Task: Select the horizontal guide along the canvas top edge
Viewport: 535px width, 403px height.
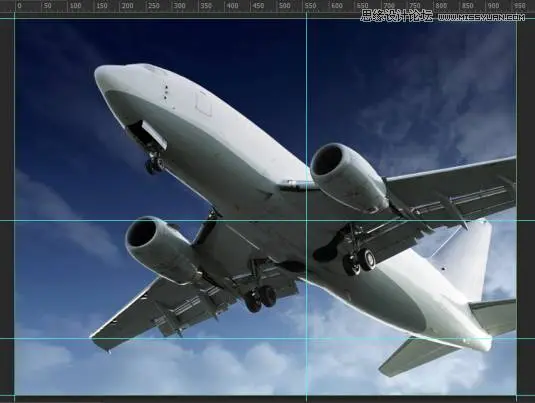Action: (x=268, y=18)
